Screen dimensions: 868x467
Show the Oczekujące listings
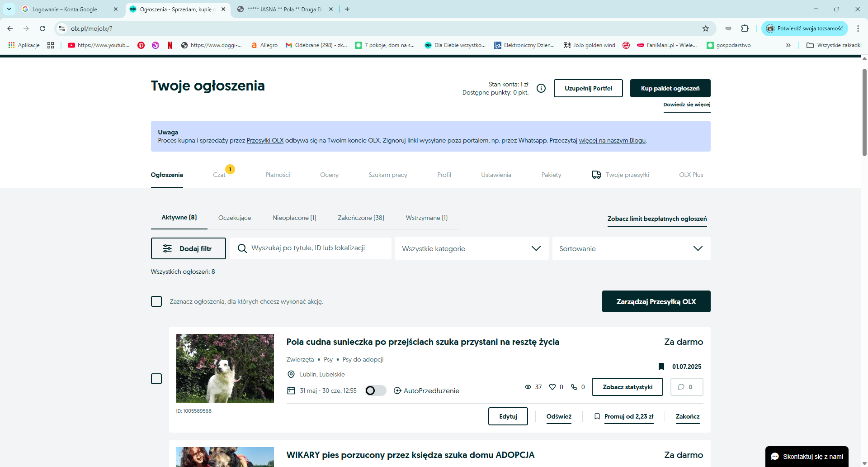pos(235,218)
